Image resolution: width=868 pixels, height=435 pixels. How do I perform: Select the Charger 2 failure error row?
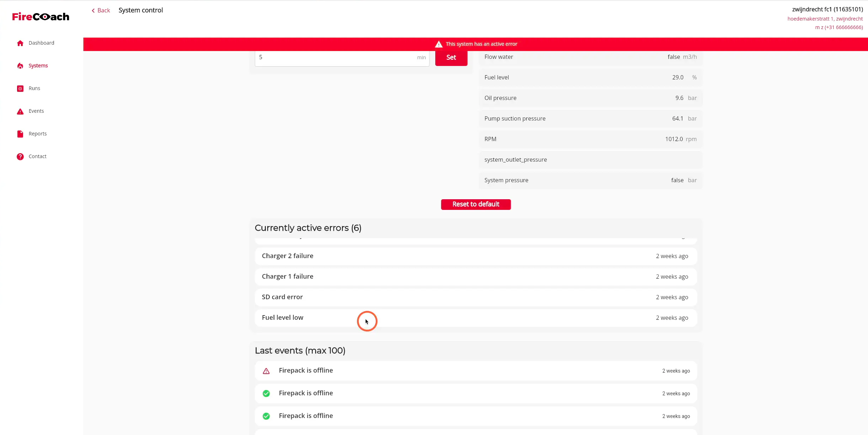pyautogui.click(x=476, y=256)
